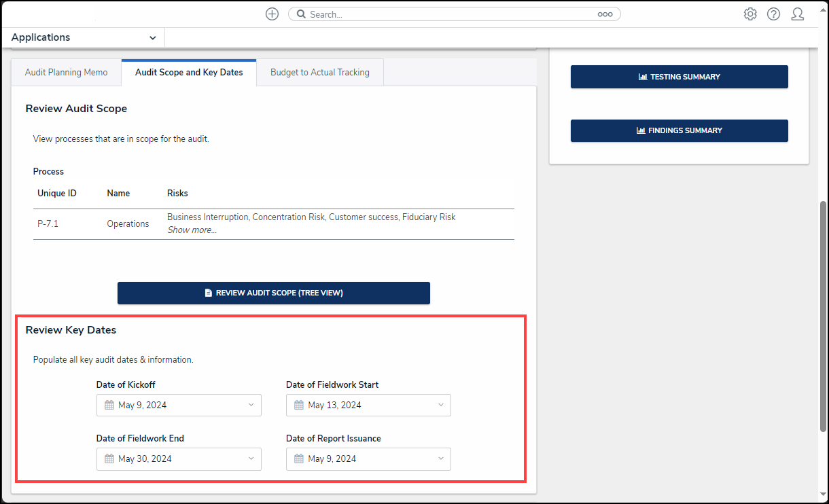Image resolution: width=829 pixels, height=504 pixels.
Task: Click chart icon on Findings Summary button
Action: pos(641,130)
